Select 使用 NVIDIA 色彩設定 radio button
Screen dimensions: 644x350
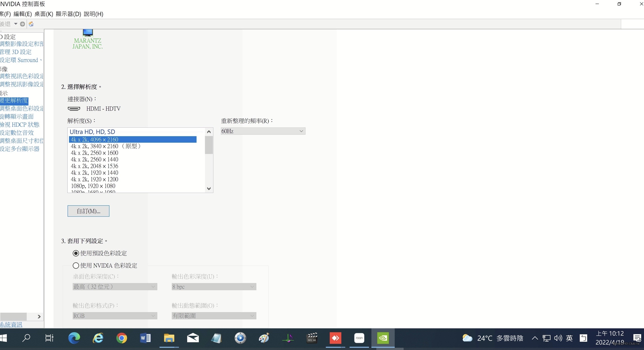click(x=76, y=266)
